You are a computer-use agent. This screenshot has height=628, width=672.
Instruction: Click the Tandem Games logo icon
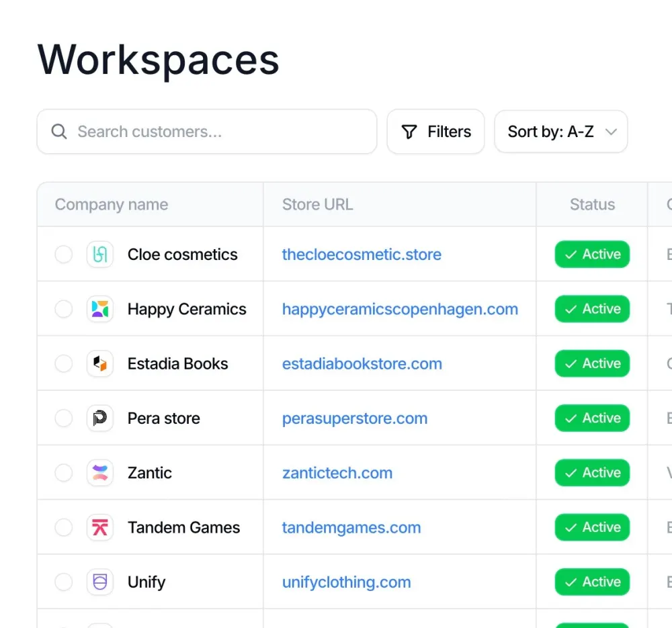(x=100, y=527)
